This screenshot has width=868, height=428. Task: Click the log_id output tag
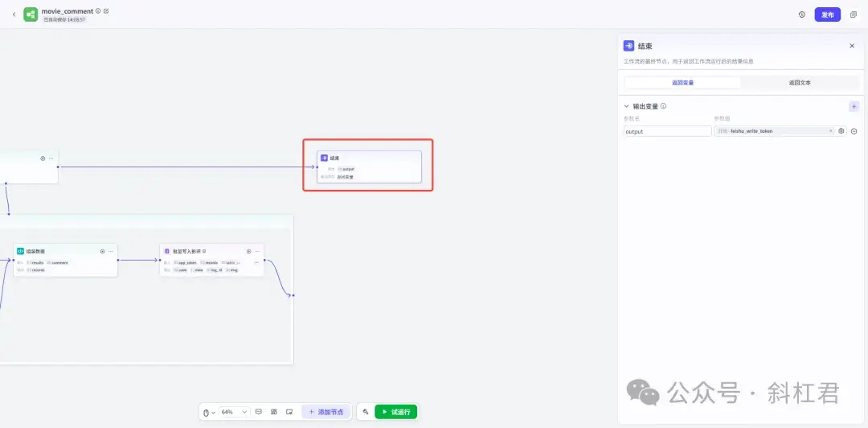click(215, 270)
